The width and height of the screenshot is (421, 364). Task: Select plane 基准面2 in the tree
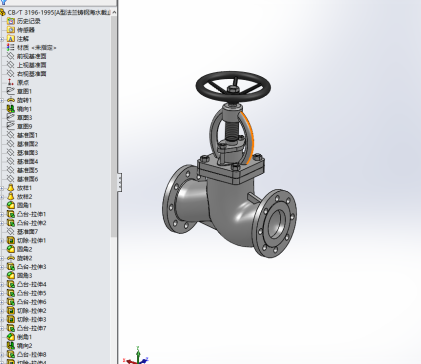click(x=27, y=144)
